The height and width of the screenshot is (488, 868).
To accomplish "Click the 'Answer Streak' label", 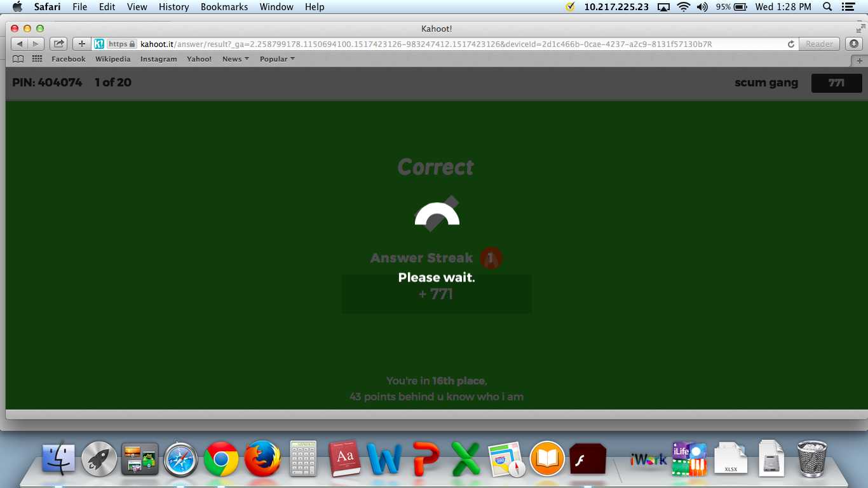I will [422, 258].
